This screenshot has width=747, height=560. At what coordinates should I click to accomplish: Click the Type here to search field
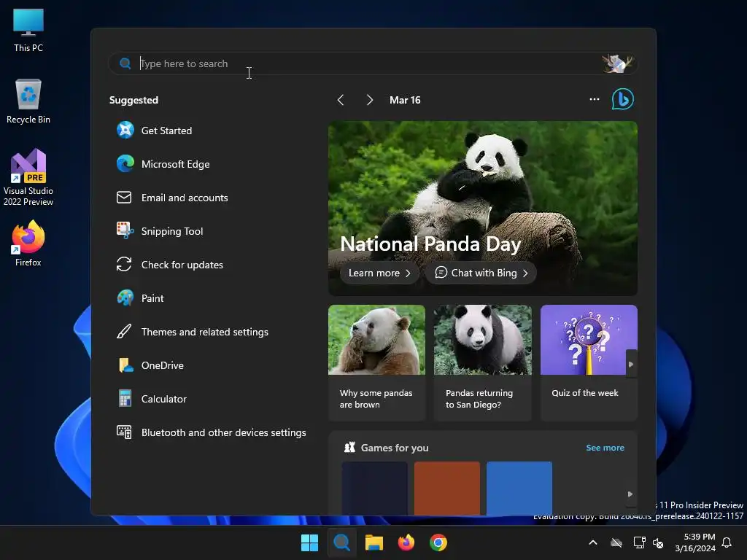pos(362,63)
